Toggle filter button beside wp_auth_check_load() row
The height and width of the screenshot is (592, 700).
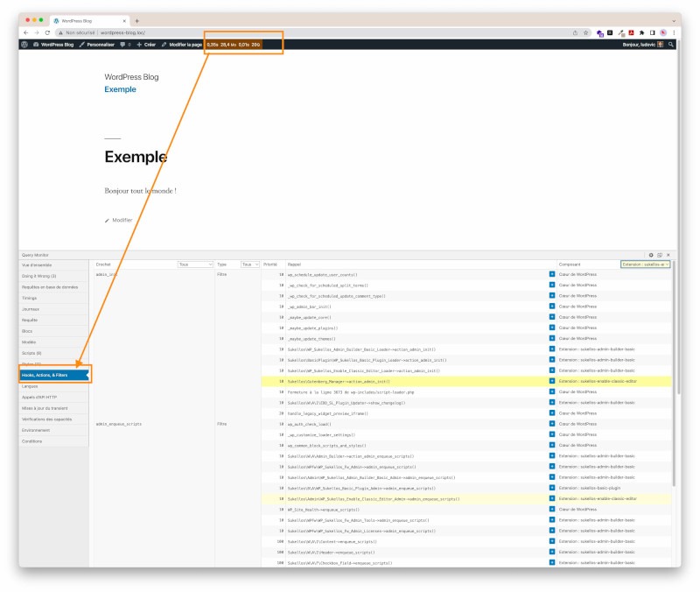coord(552,424)
